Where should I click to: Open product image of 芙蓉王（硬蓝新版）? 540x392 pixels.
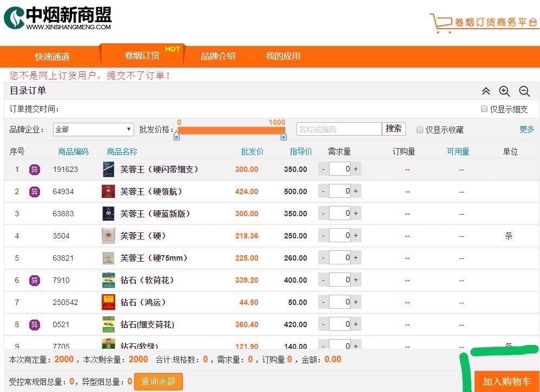coord(108,214)
